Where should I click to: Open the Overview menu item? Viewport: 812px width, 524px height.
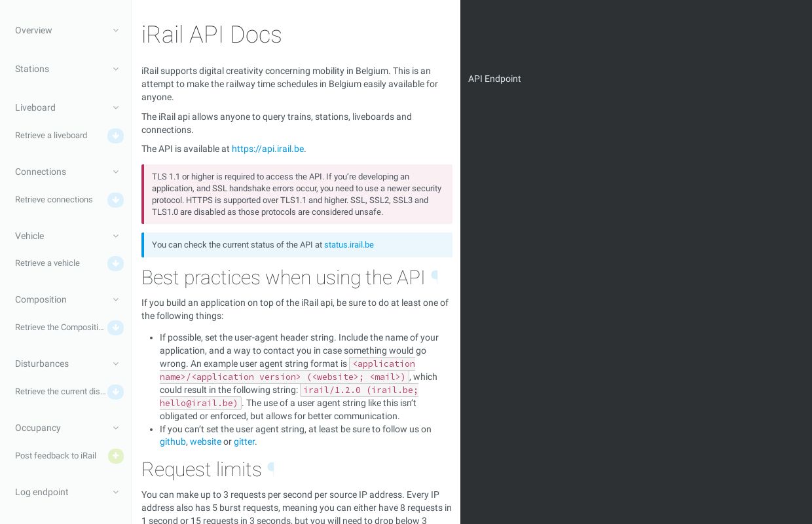pyautogui.click(x=33, y=30)
